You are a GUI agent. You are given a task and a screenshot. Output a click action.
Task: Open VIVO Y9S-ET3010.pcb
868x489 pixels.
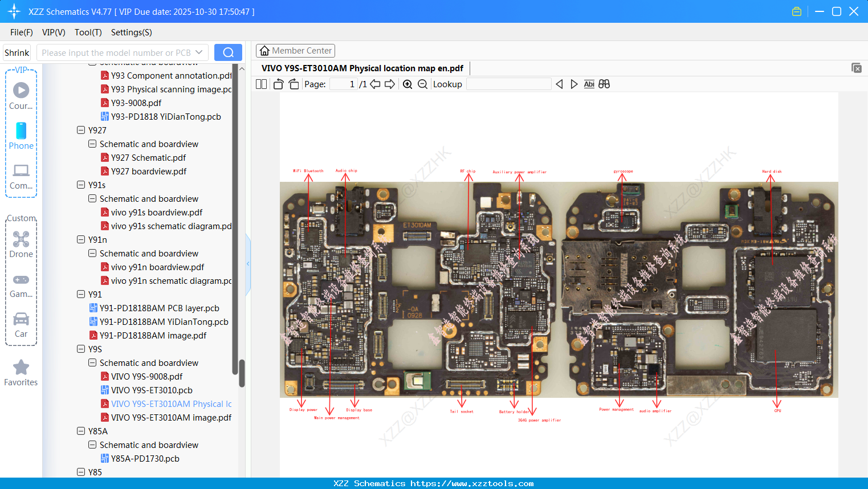[x=146, y=390]
